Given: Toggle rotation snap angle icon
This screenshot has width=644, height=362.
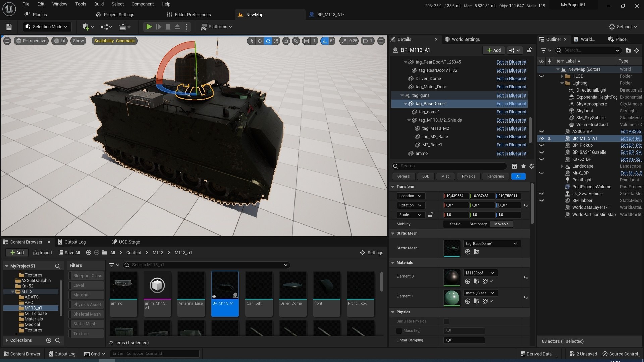Looking at the screenshot, I should pyautogui.click(x=324, y=41).
